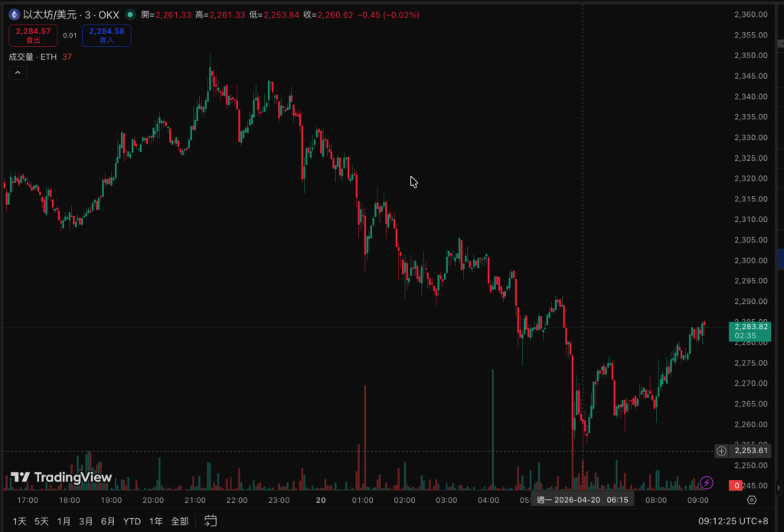
Task: Select the 1天 time range
Action: pos(19,521)
